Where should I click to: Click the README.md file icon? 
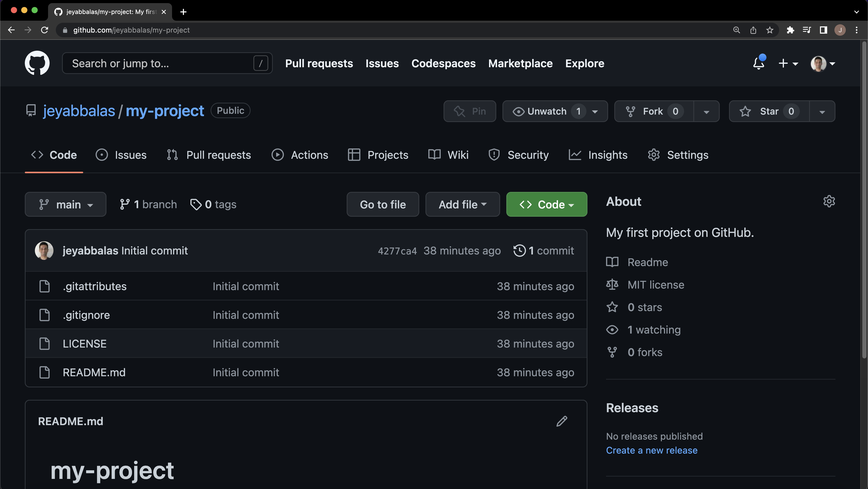point(44,372)
